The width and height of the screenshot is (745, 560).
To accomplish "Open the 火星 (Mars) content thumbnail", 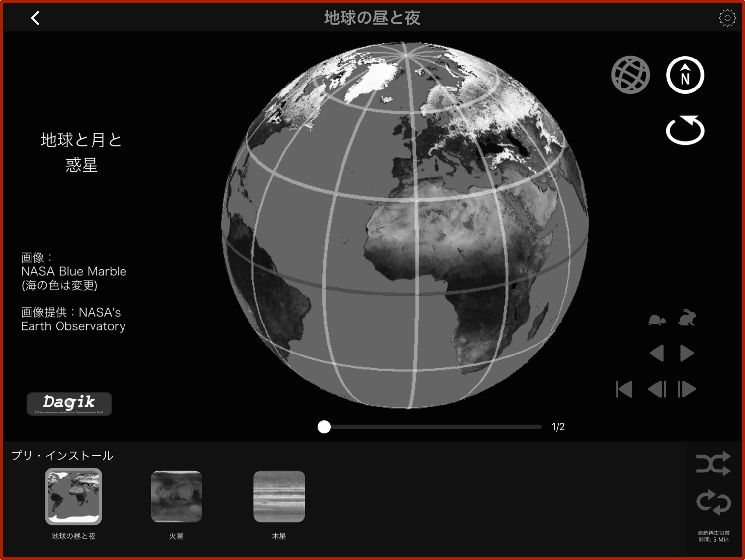I will coord(176,496).
